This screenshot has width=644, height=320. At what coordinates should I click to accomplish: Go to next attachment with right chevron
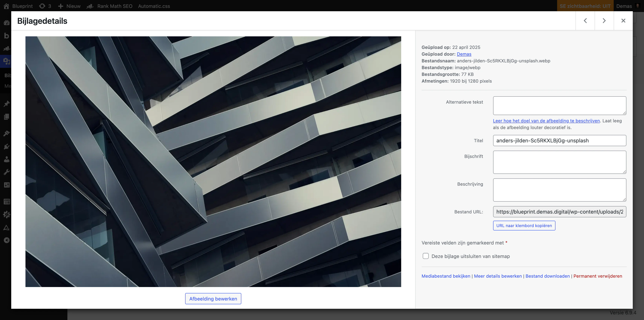(604, 21)
